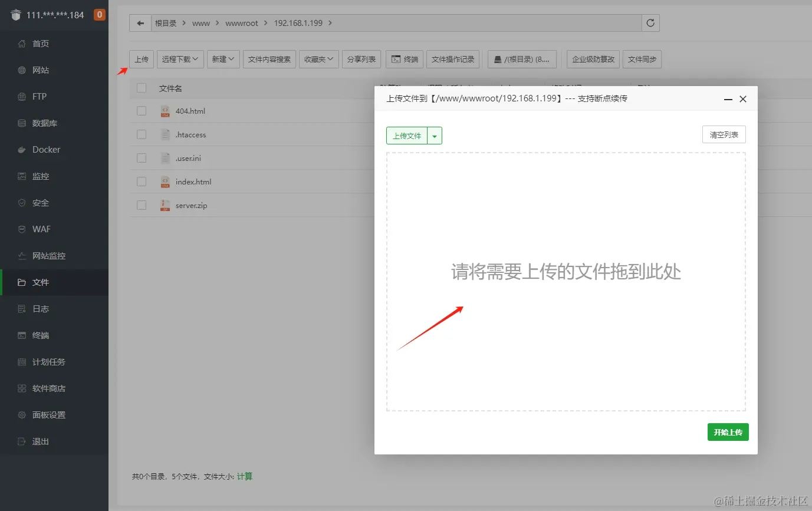Viewport: 812px width, 511px height.
Task: Click 清空列表 in upload dialog
Action: tap(724, 134)
